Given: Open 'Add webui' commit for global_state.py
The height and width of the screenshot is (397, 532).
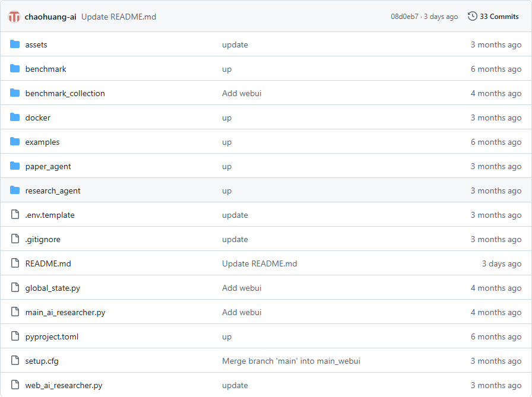Looking at the screenshot, I should pyautogui.click(x=242, y=288).
